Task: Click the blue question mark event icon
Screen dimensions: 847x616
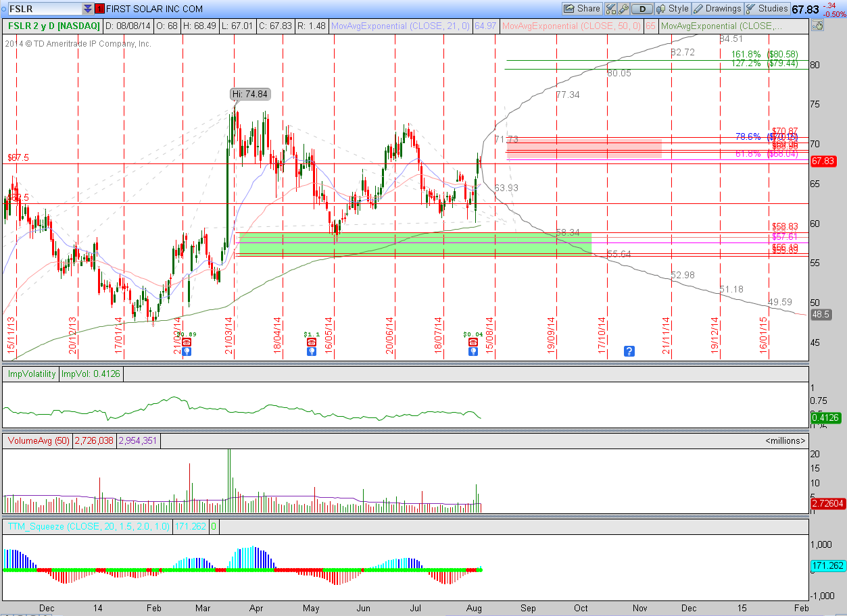Action: (629, 351)
